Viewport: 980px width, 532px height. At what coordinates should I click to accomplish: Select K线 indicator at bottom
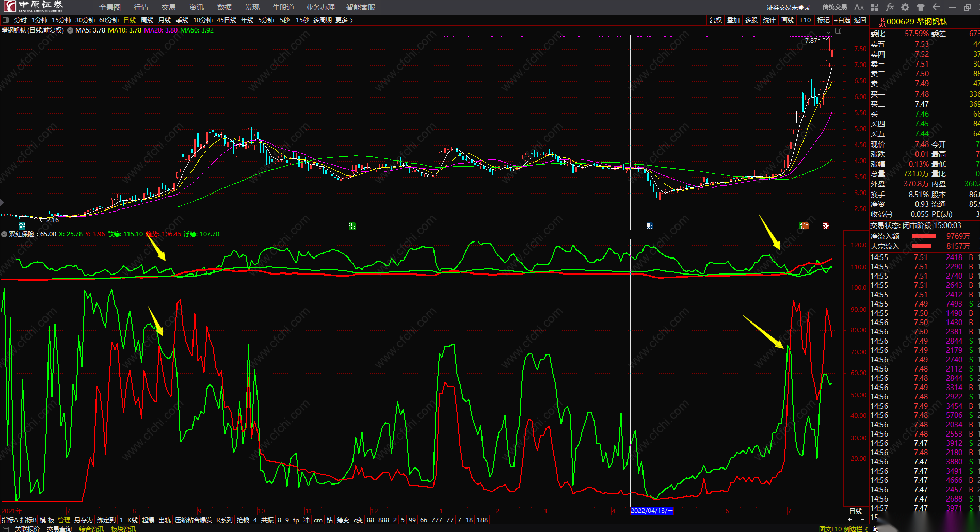tap(133, 520)
